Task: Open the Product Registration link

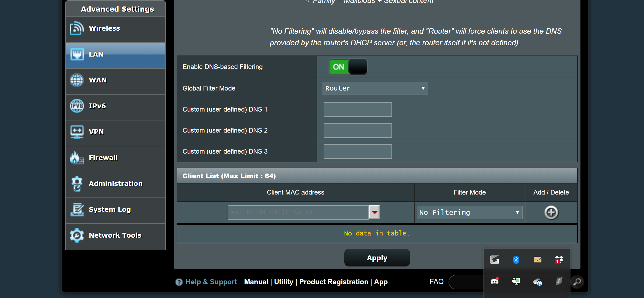Action: point(334,282)
